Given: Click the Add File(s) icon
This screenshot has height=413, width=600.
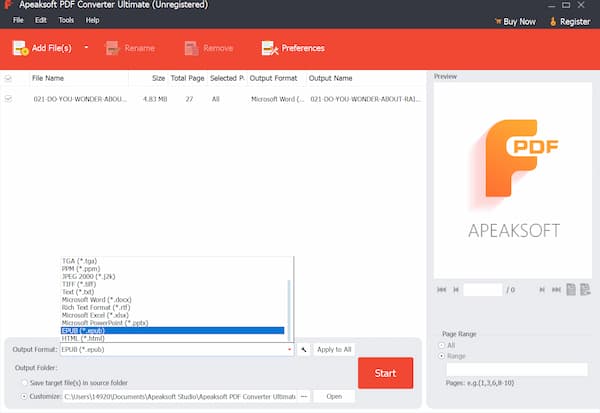Looking at the screenshot, I should tap(20, 48).
